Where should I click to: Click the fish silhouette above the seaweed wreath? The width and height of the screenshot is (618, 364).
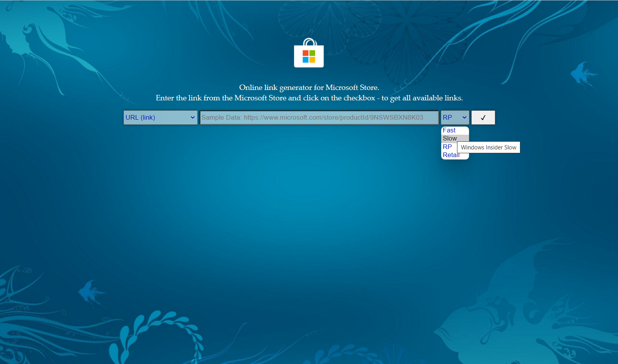[x=91, y=293]
